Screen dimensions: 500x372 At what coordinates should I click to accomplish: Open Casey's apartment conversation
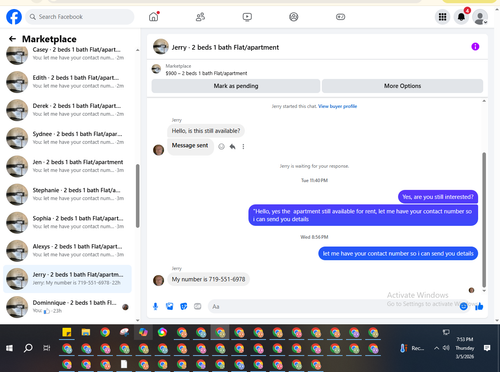coord(67,54)
